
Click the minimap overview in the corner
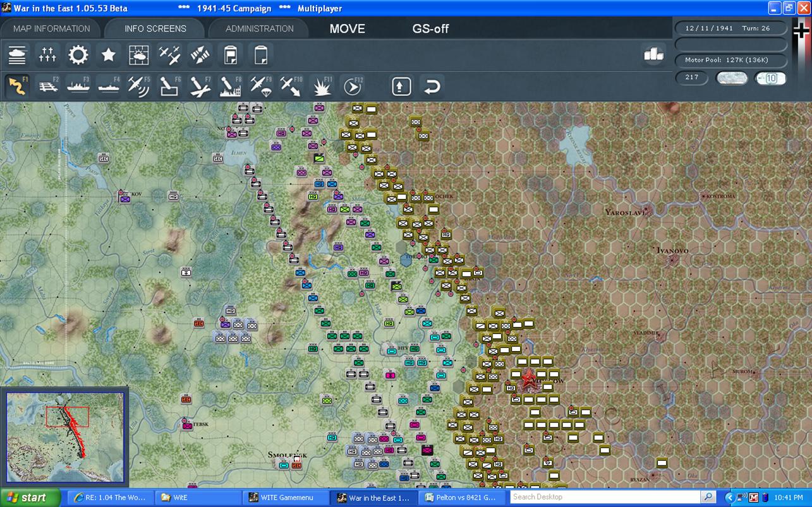click(x=65, y=437)
